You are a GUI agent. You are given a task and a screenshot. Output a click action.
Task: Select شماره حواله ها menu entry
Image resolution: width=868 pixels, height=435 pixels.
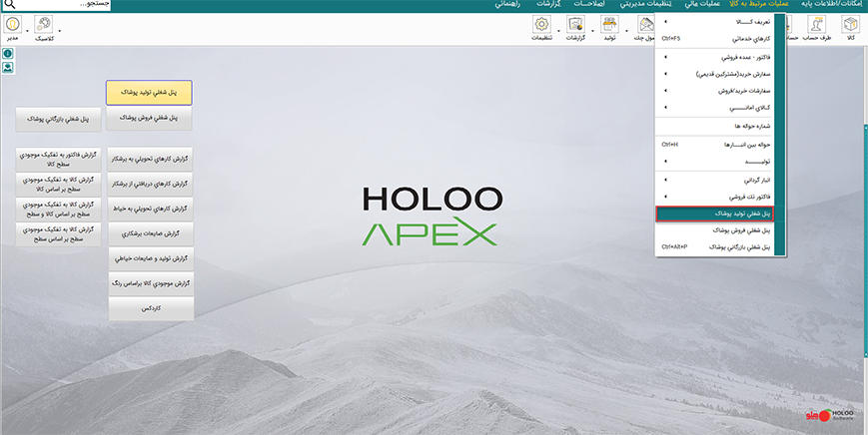point(714,127)
